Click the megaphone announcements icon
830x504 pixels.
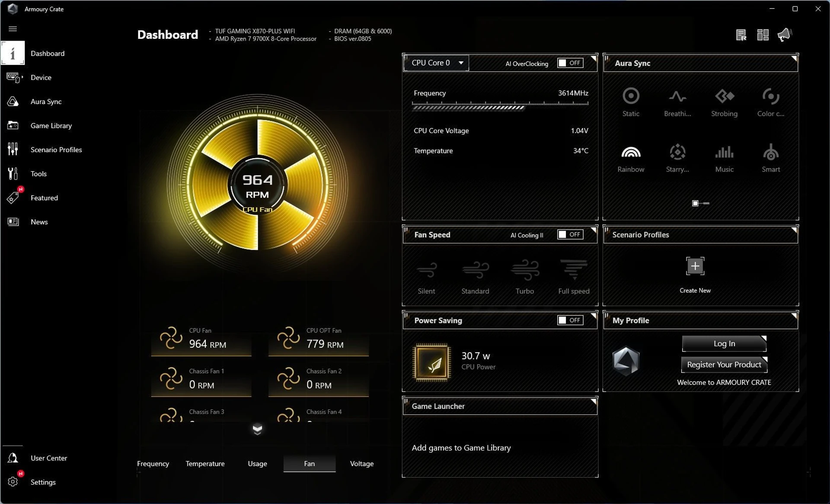pyautogui.click(x=784, y=35)
